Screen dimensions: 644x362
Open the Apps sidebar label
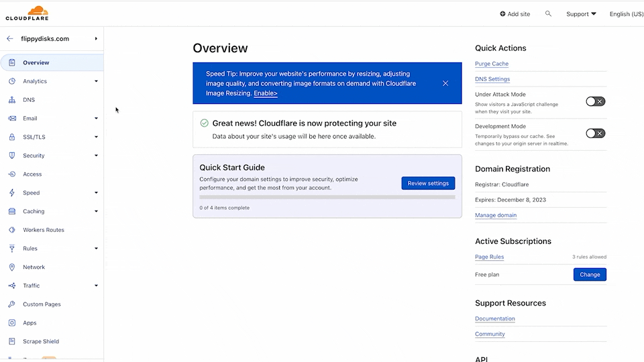pos(30,323)
